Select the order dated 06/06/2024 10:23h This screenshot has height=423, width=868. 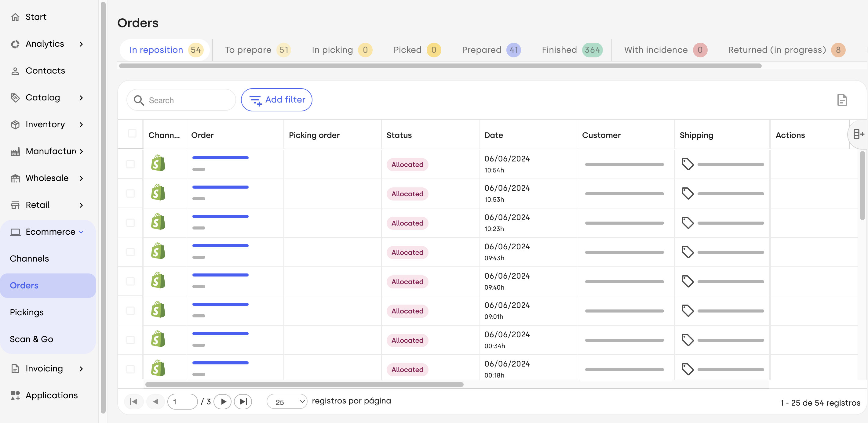pyautogui.click(x=130, y=223)
